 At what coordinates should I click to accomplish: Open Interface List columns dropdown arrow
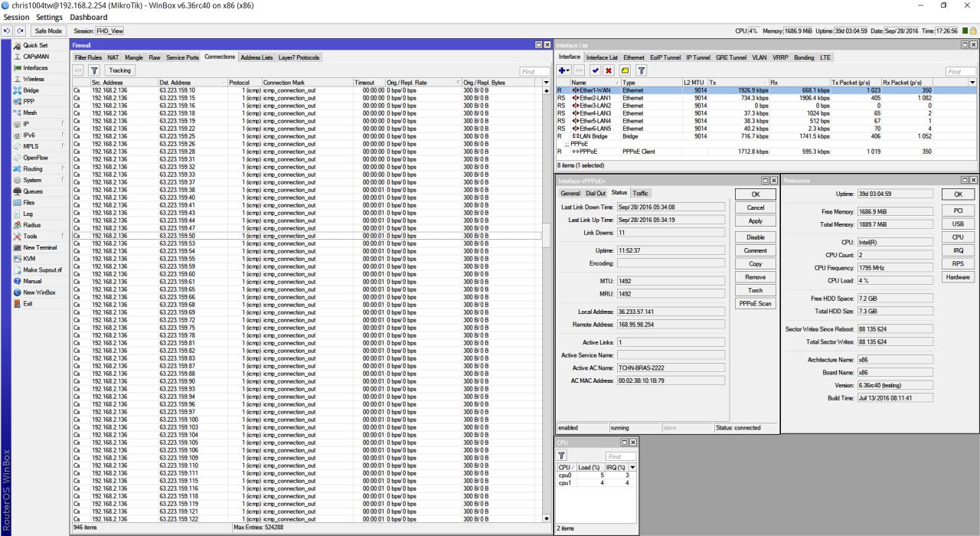coord(972,82)
